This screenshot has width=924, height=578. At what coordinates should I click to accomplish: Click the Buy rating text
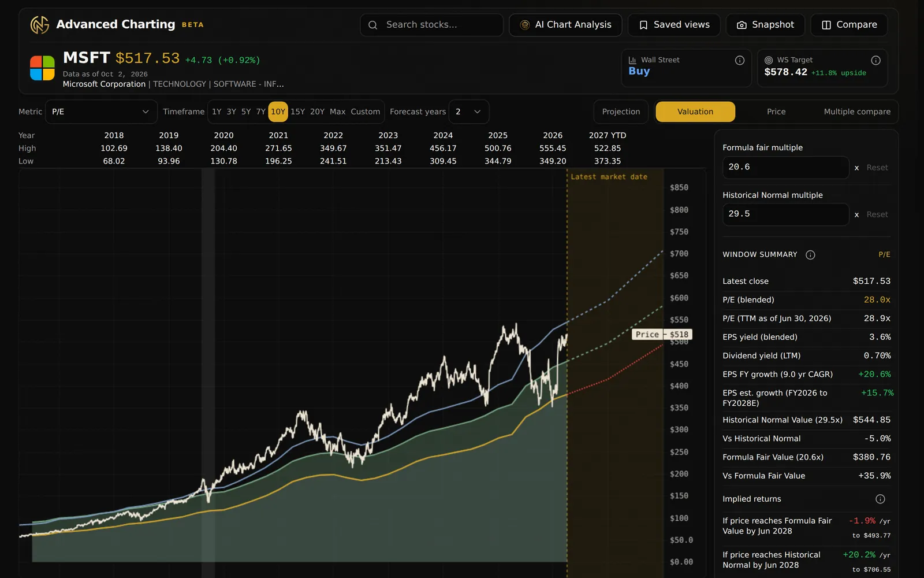pyautogui.click(x=639, y=71)
